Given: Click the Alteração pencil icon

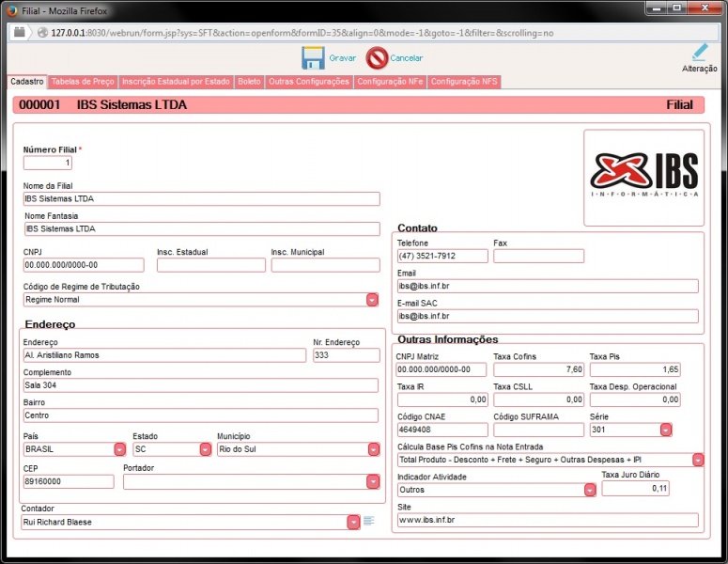Looking at the screenshot, I should [x=700, y=53].
